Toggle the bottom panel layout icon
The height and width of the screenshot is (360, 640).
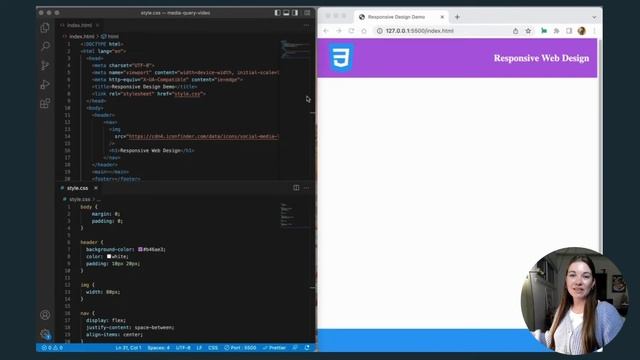286,13
